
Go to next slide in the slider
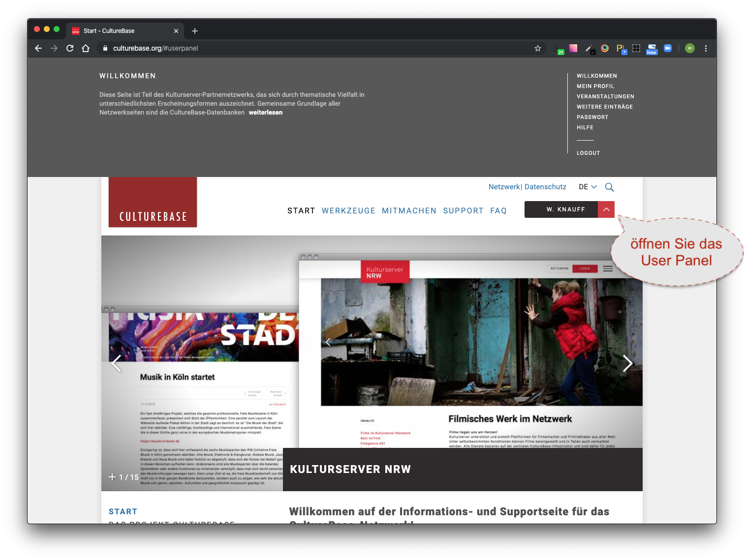[x=627, y=364]
